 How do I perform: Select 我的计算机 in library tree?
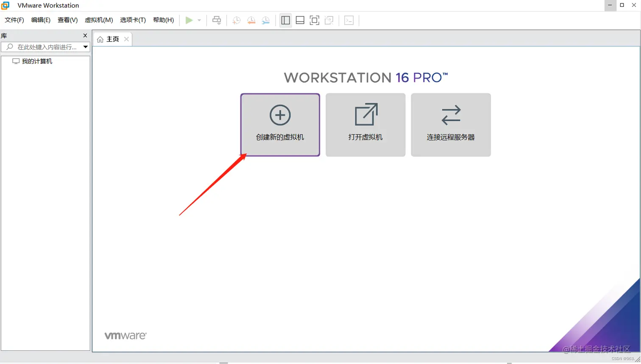click(x=32, y=61)
